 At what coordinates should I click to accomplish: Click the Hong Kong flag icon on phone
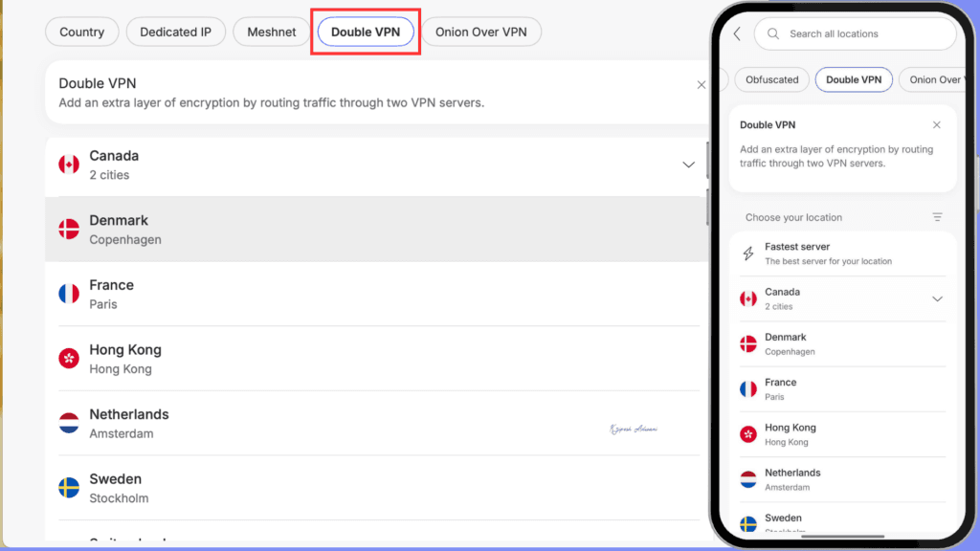coord(748,434)
